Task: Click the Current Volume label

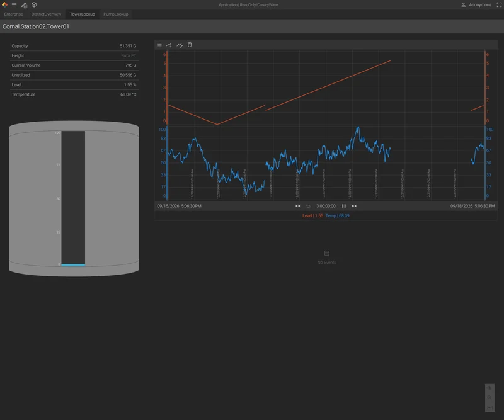Action: pyautogui.click(x=26, y=65)
